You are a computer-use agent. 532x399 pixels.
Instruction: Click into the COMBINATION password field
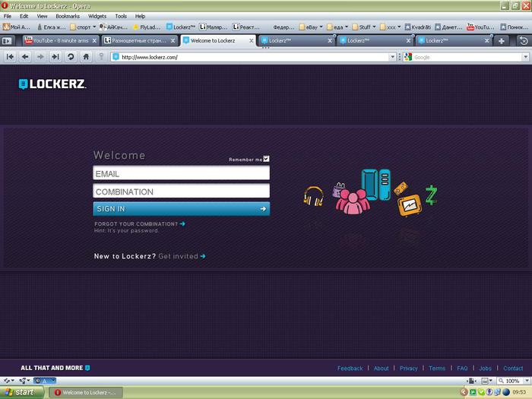click(x=182, y=191)
